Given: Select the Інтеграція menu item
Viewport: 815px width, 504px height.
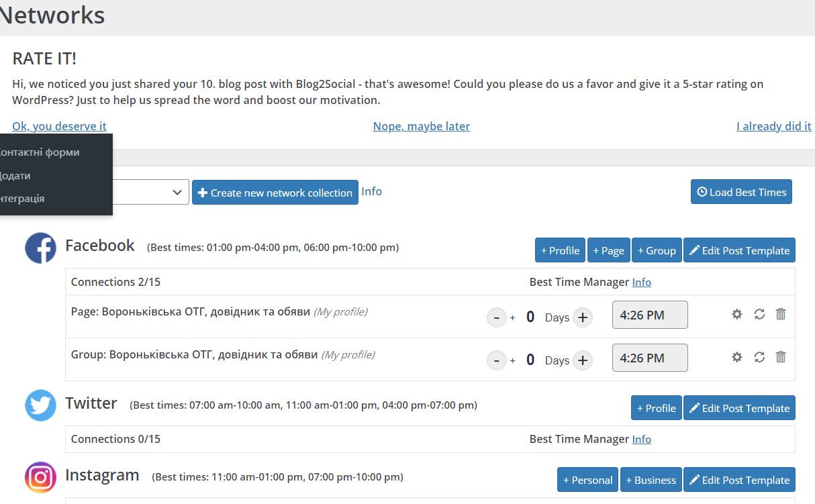Looking at the screenshot, I should click(x=23, y=199).
